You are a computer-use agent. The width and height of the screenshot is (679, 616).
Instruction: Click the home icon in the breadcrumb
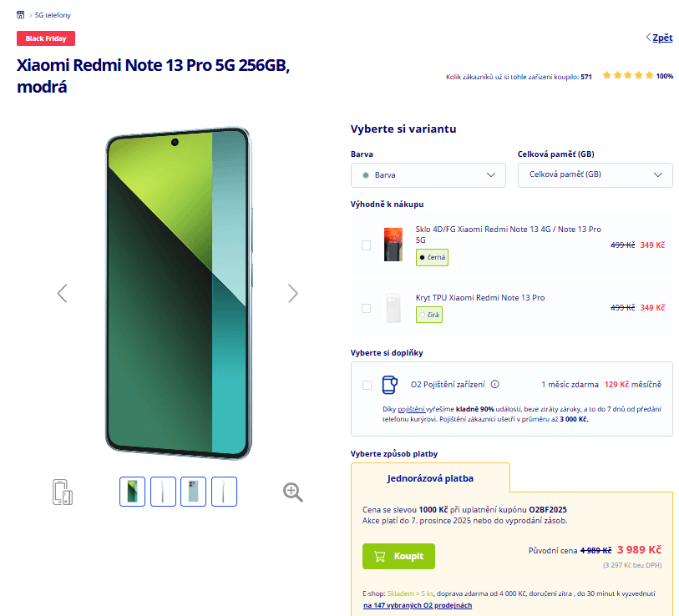click(21, 14)
